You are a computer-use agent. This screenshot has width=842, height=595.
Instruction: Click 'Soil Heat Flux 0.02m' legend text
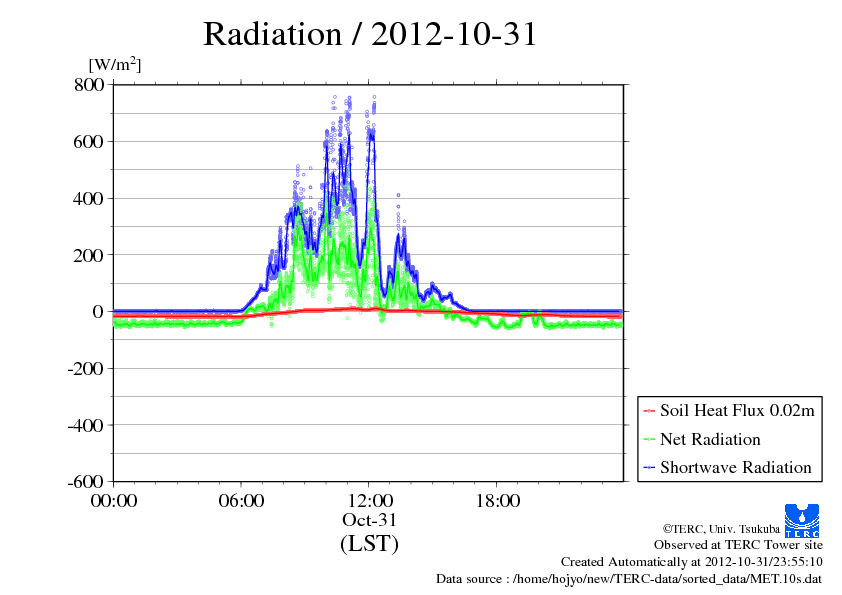click(737, 411)
